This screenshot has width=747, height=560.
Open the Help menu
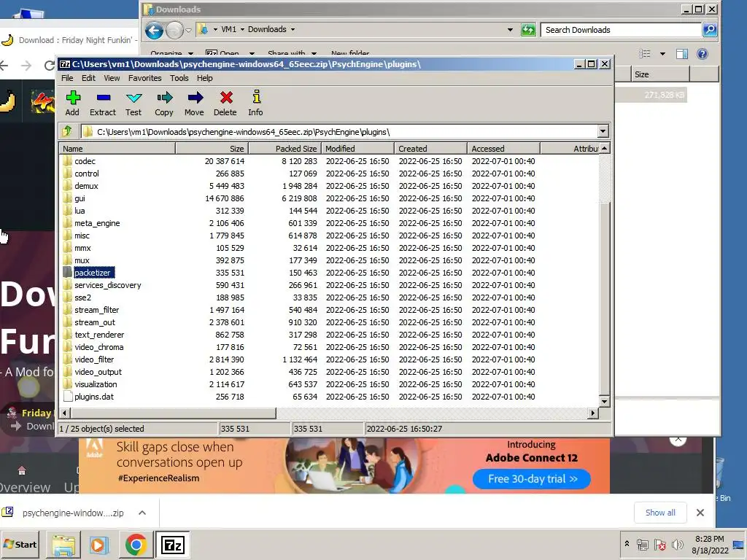[205, 78]
